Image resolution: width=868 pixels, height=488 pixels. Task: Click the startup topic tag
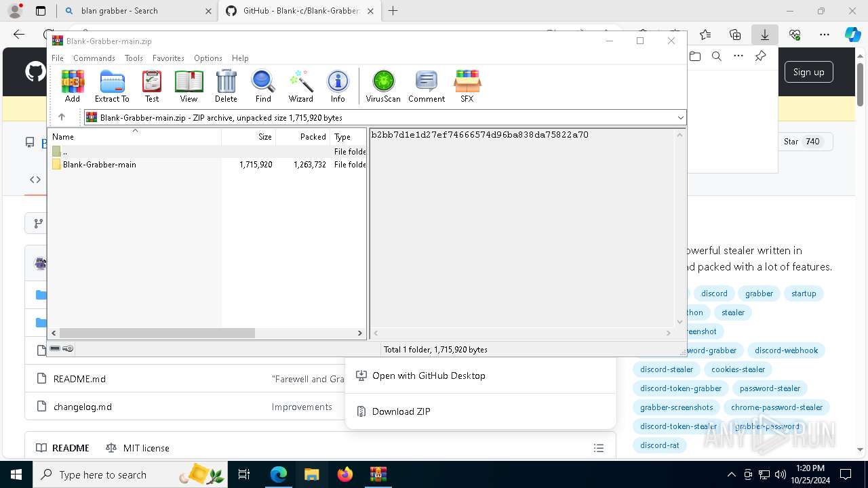pyautogui.click(x=804, y=293)
